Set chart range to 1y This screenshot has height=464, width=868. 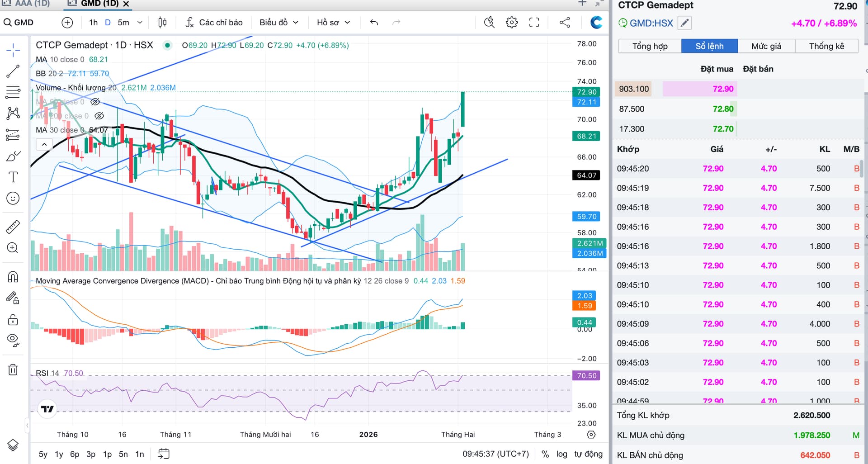coord(59,454)
